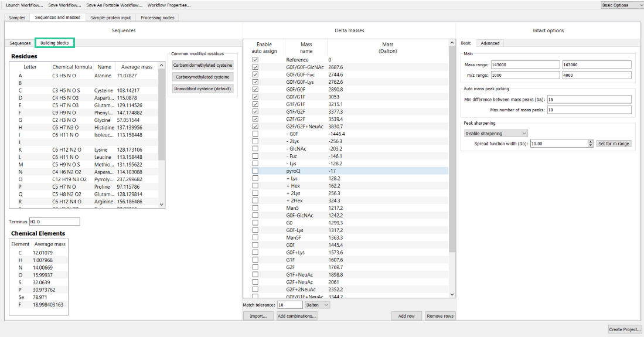Click the pyroQ mass name cell
Image resolution: width=644 pixels, height=337 pixels.
coord(293,171)
